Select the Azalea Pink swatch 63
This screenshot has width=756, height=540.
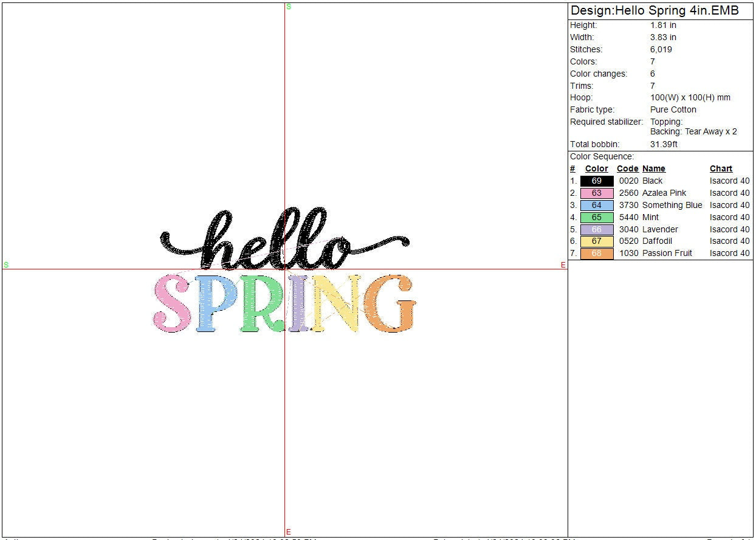click(x=596, y=193)
